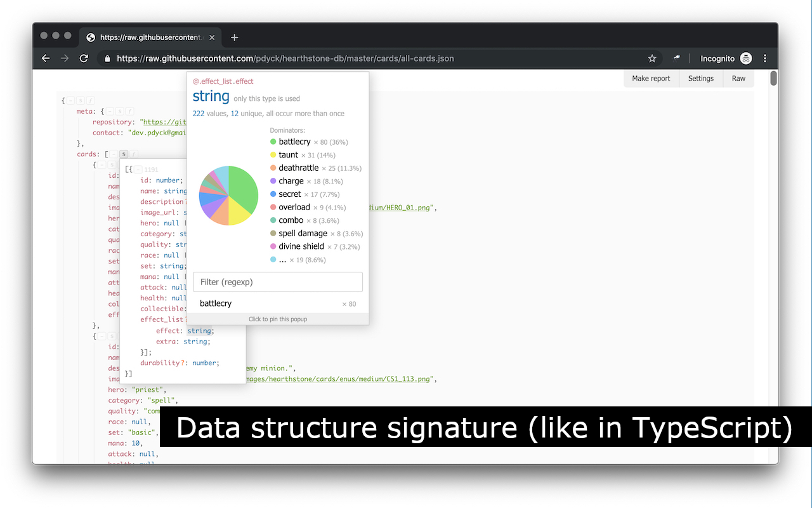Bookmark this page with star icon
This screenshot has width=812, height=508.
pyautogui.click(x=652, y=58)
